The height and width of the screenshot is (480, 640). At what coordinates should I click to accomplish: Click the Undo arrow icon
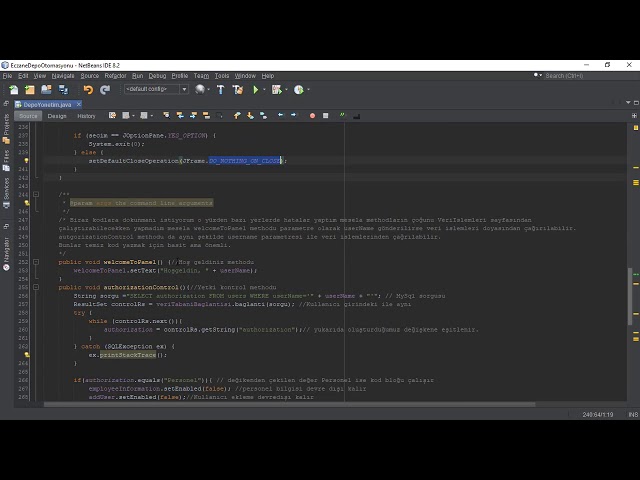88,89
